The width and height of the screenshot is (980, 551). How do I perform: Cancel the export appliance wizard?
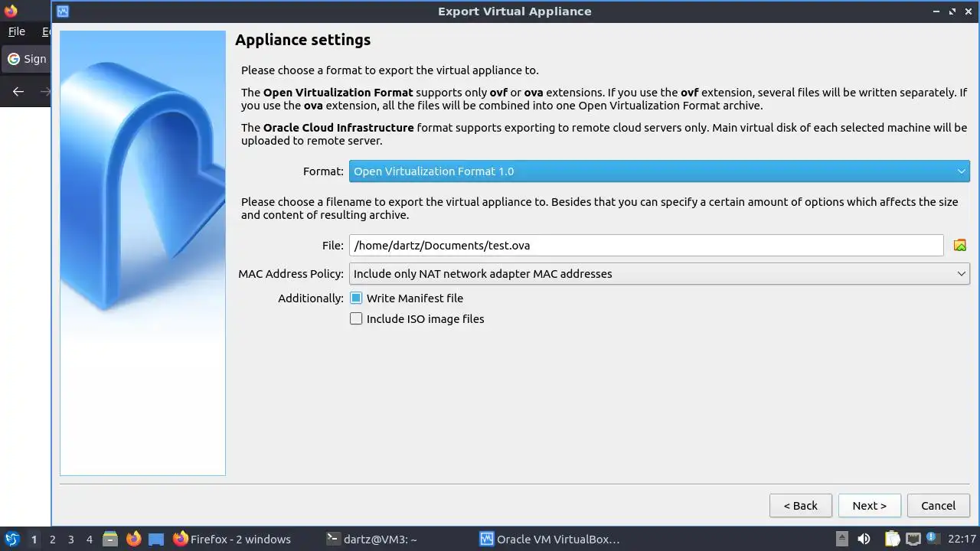tap(938, 505)
